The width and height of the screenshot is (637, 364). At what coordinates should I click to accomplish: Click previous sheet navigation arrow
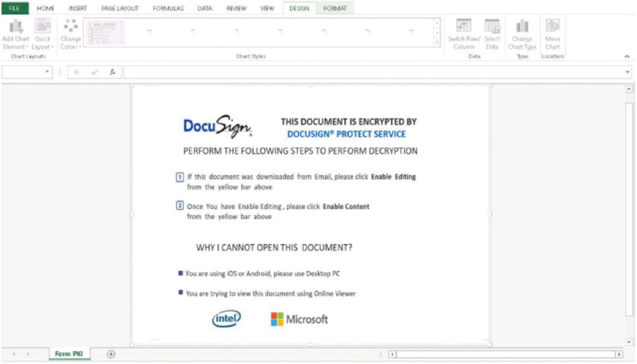pyautogui.click(x=14, y=354)
